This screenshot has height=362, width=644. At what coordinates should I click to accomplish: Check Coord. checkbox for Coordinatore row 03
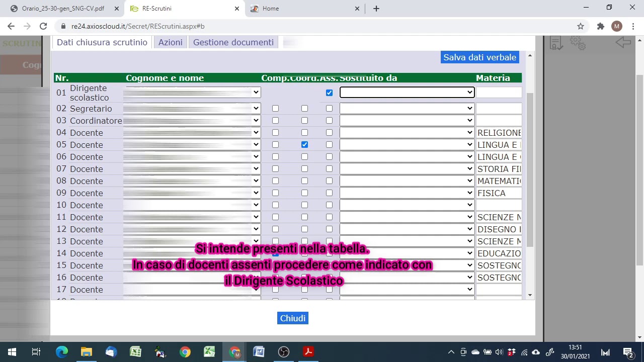click(x=304, y=121)
